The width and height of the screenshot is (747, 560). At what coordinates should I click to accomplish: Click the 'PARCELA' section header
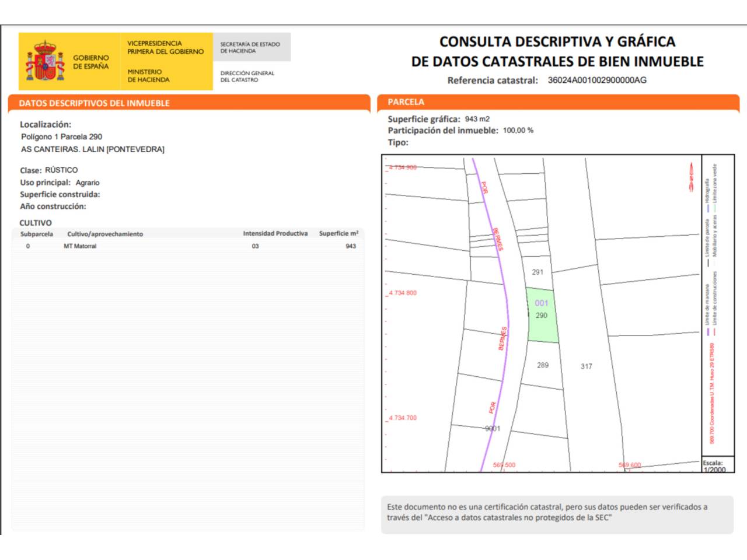406,102
